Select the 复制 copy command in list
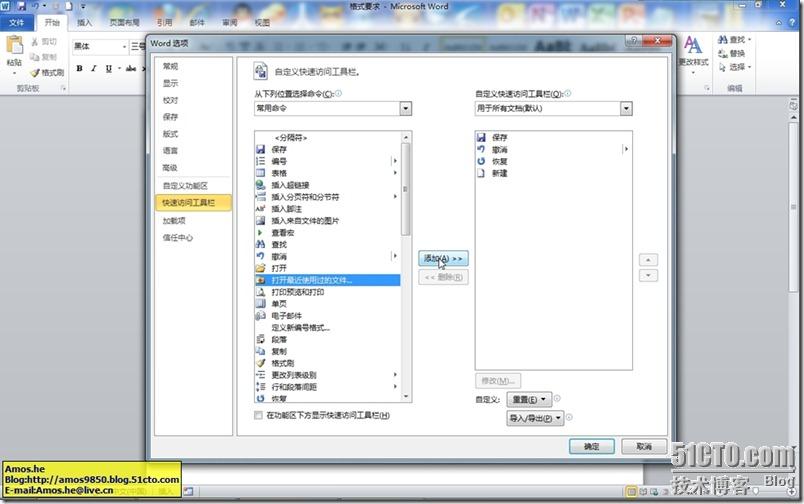804x504 pixels. [327, 351]
